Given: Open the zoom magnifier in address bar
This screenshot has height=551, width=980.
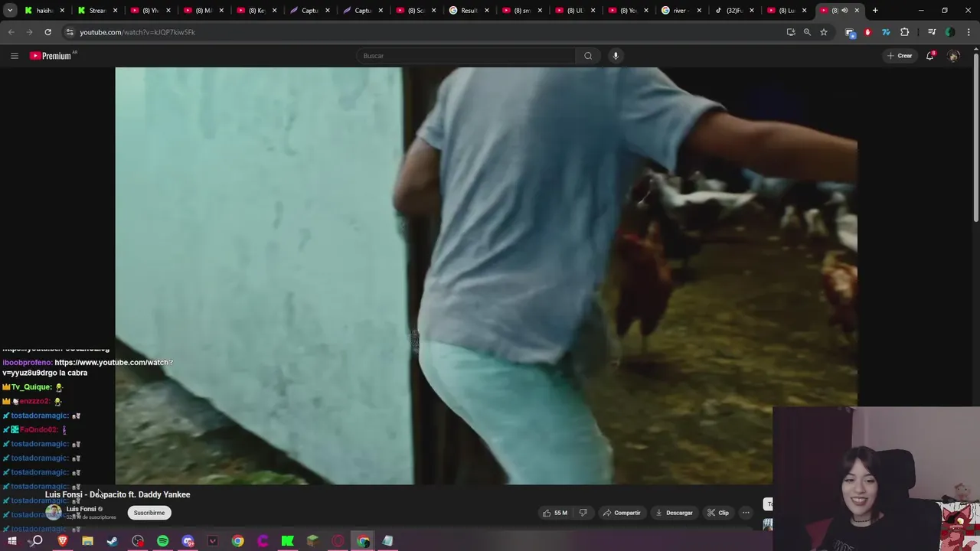Looking at the screenshot, I should click(807, 32).
